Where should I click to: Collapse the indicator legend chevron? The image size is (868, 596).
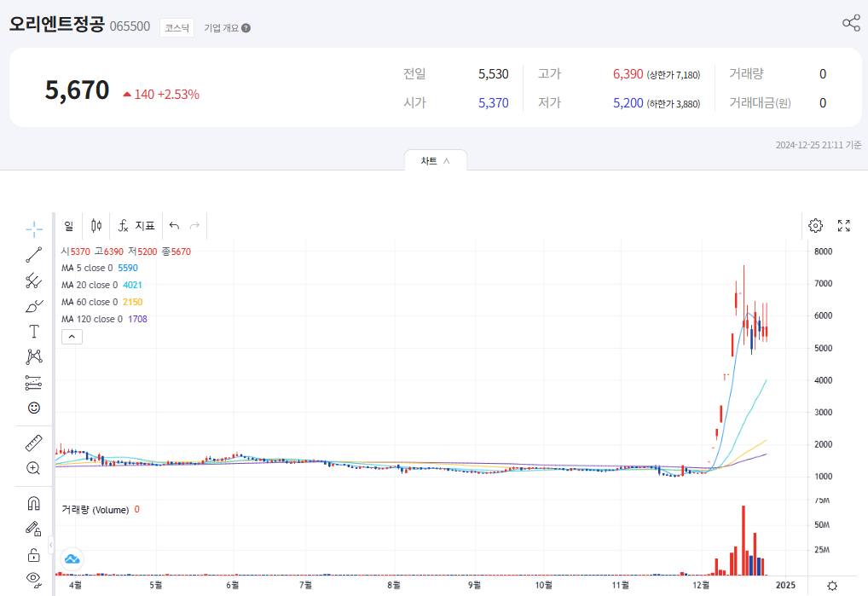point(72,337)
